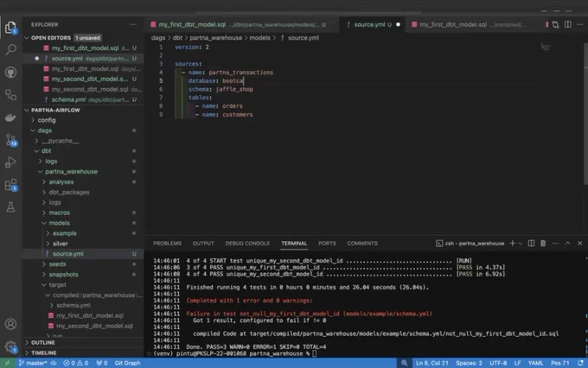Open the Run and Debug view

10,162
